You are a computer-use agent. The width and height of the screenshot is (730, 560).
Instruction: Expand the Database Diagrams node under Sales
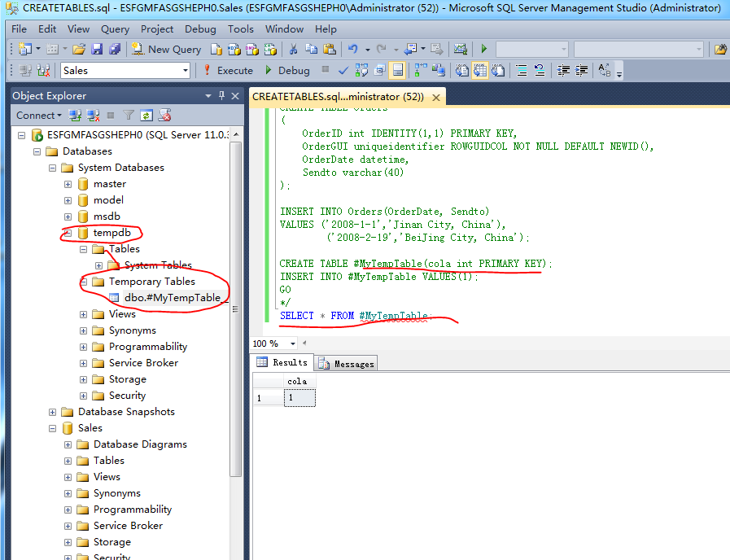(68, 445)
